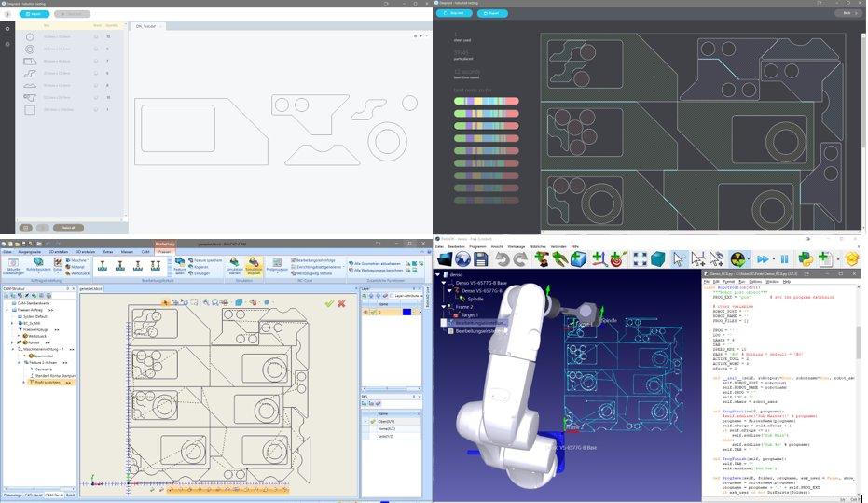Expand the Fraesen-Auftrag tree node
The height and width of the screenshot is (503, 868).
pyautogui.click(x=7, y=311)
